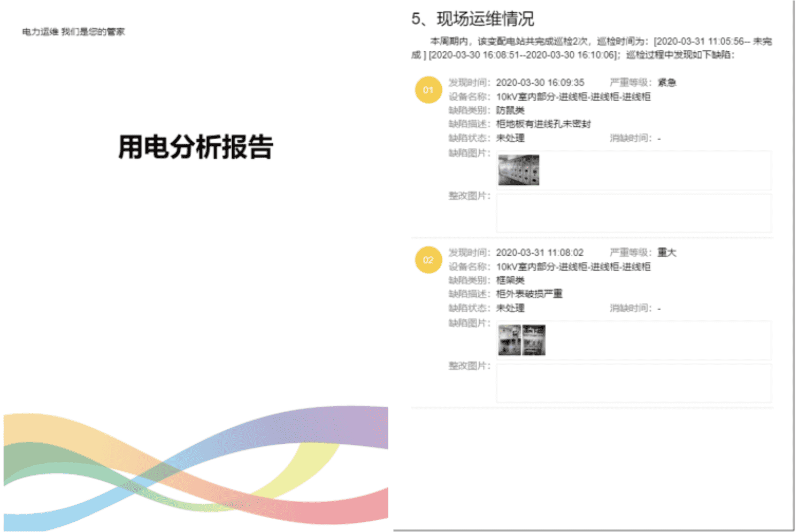The height and width of the screenshot is (532, 798).
Task: Click the empty 整改图片 box in item 01
Action: coord(633,213)
